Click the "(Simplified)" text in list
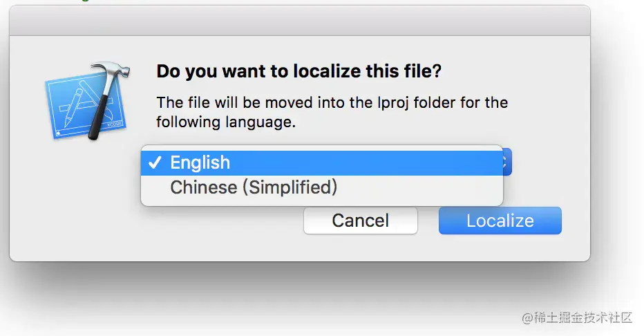The image size is (644, 336). point(292,187)
